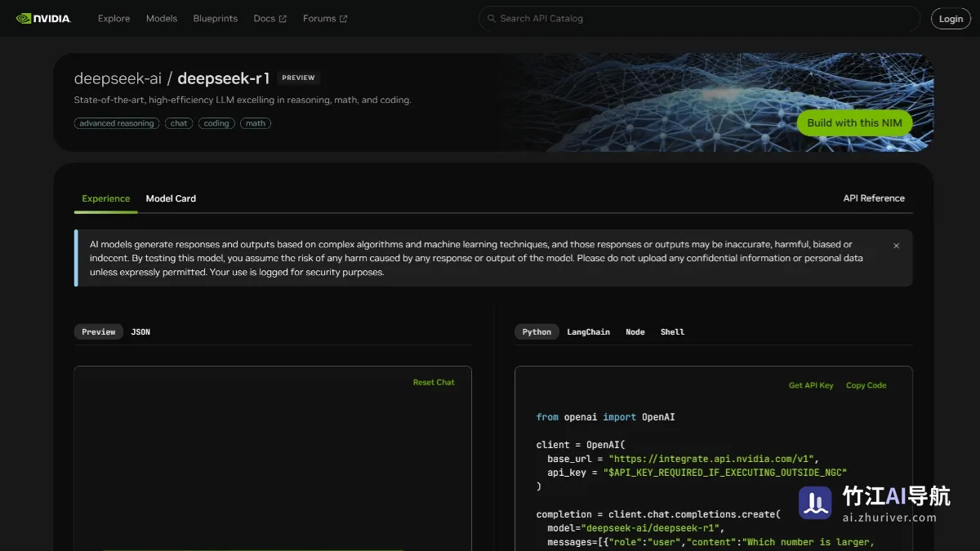The image size is (980, 551).
Task: Open the Explore menu
Action: 114,19
